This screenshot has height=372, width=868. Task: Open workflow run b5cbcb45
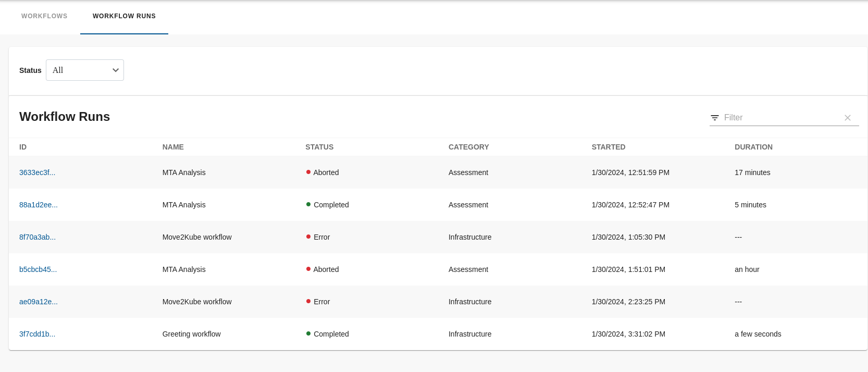pos(38,269)
